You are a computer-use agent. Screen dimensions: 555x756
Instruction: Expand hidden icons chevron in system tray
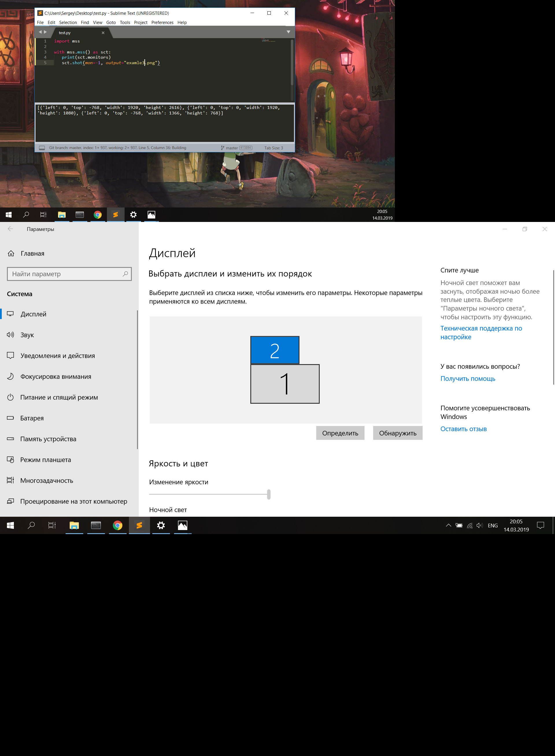[x=448, y=525]
